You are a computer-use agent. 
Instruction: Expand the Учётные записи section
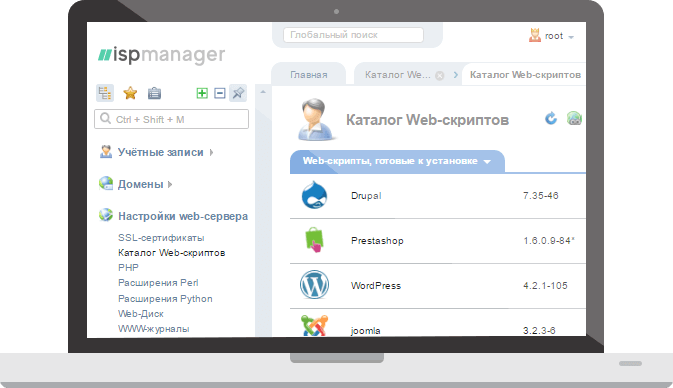(x=161, y=152)
